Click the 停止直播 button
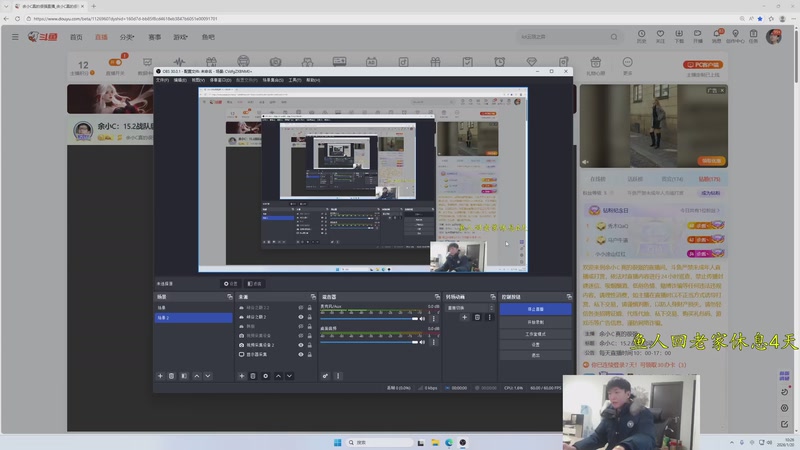The height and width of the screenshot is (450, 800). 535,309
